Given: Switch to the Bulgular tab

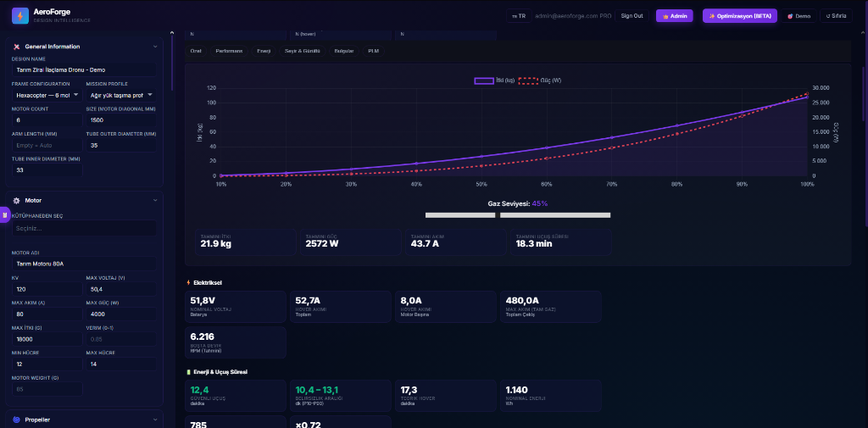Looking at the screenshot, I should (344, 51).
